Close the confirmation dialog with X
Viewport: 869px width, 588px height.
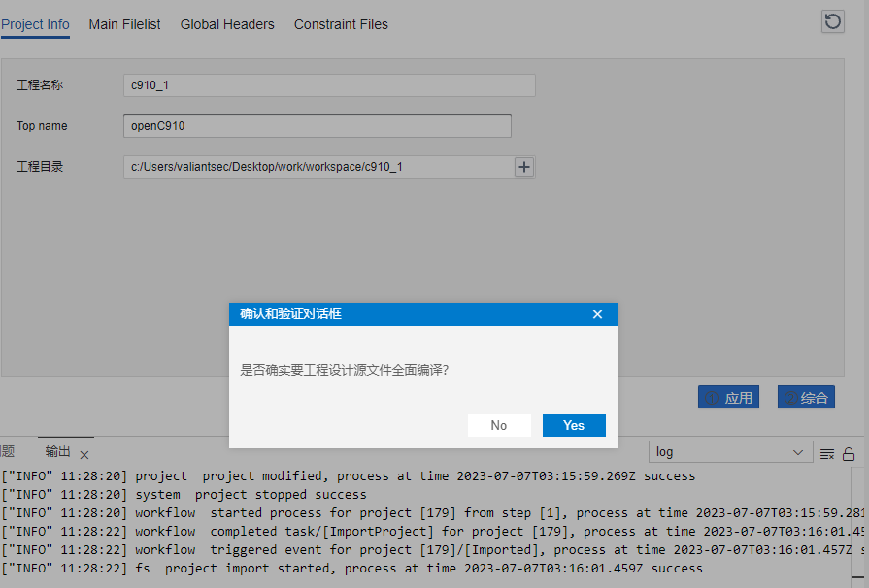pyautogui.click(x=597, y=314)
